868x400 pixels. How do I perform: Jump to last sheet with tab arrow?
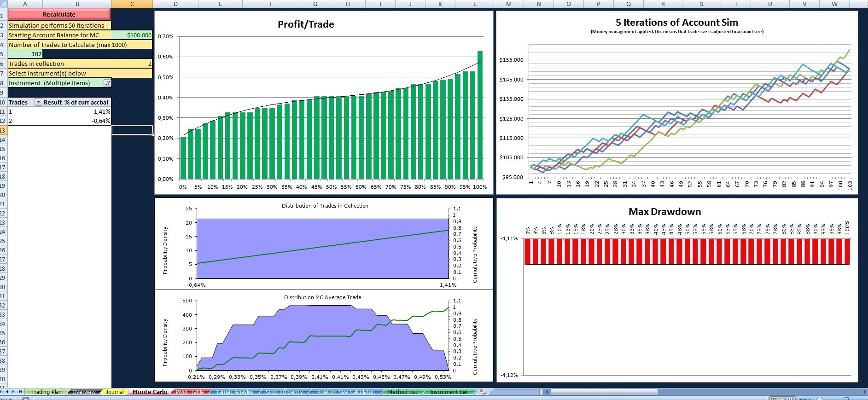pos(20,392)
